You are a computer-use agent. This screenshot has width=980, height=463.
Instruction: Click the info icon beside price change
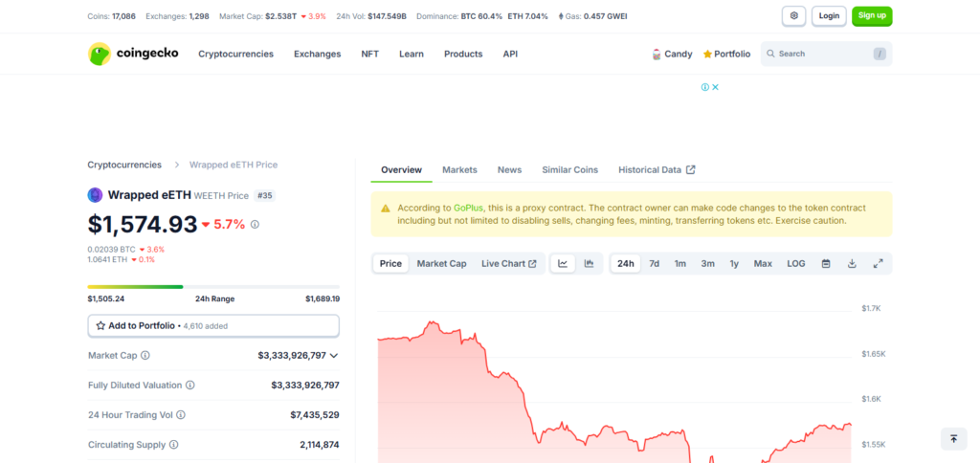point(255,224)
